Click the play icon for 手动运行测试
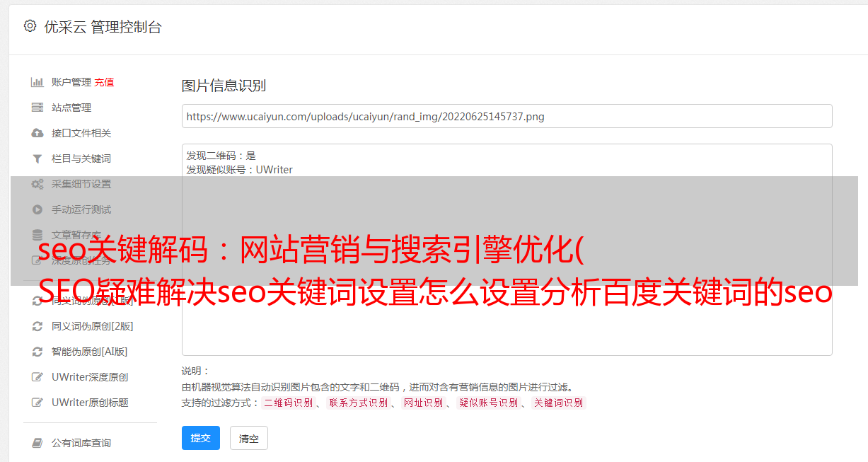Viewport: 868px width, 462px height. click(37, 209)
